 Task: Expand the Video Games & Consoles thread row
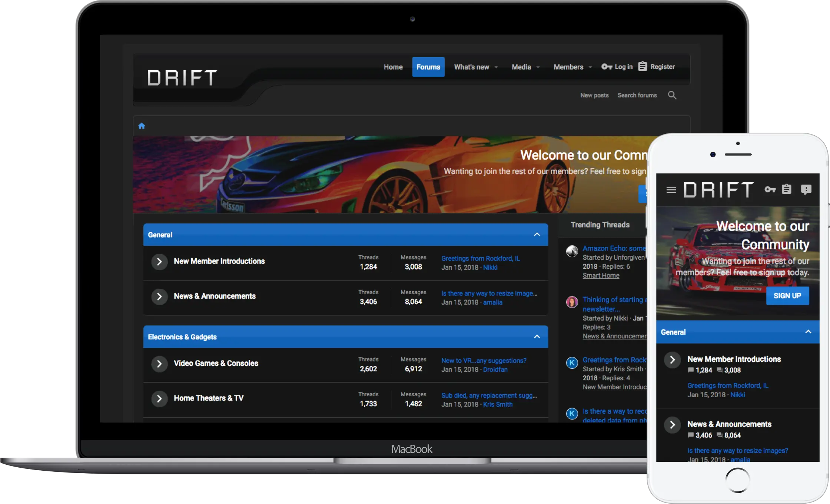click(159, 364)
